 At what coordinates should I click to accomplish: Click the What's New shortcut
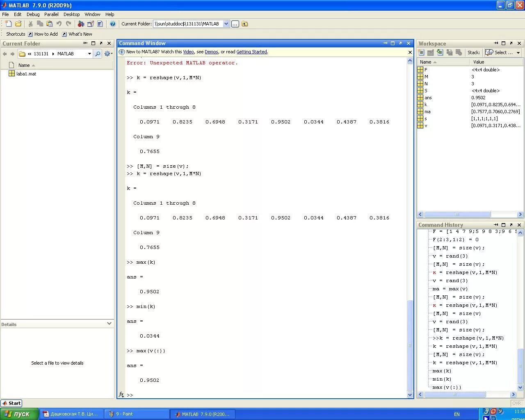click(77, 34)
